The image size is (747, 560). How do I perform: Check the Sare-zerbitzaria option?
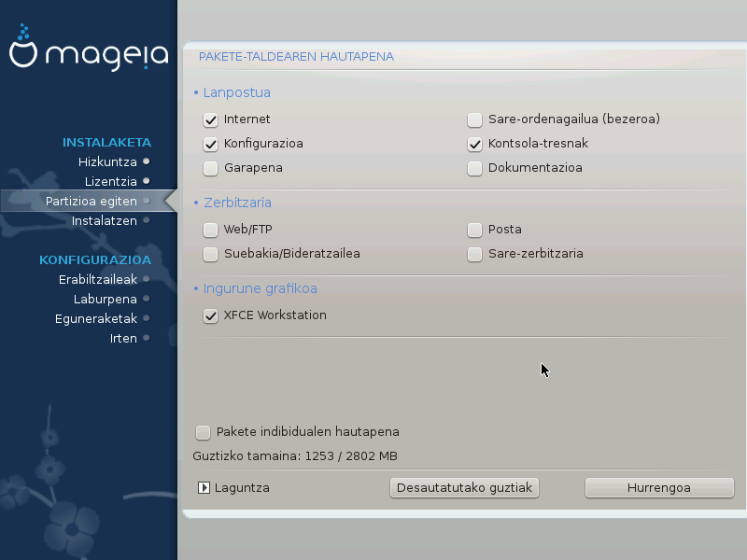[x=475, y=254]
